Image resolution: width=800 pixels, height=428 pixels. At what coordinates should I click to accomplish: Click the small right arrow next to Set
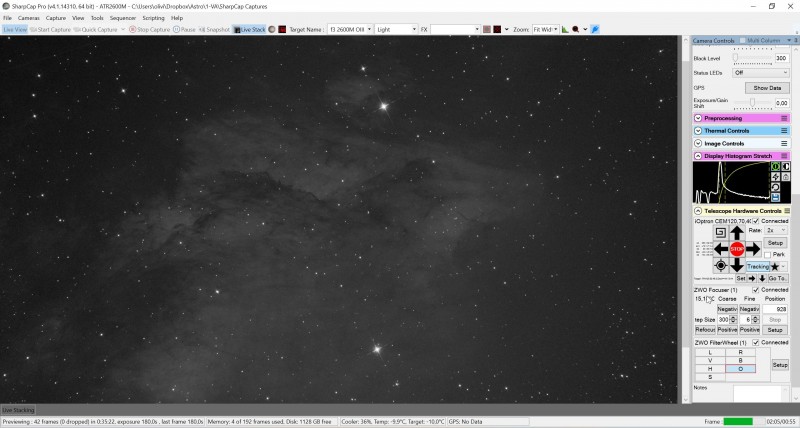752,279
